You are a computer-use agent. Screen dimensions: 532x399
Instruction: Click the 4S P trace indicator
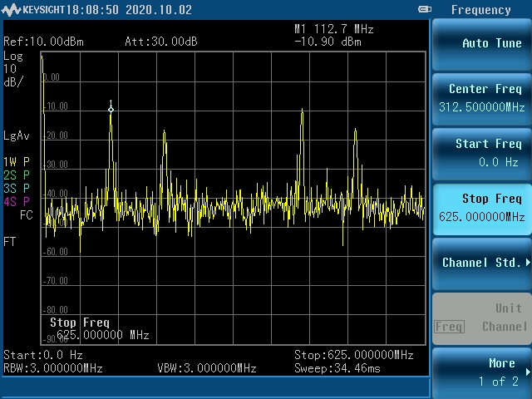click(x=17, y=202)
